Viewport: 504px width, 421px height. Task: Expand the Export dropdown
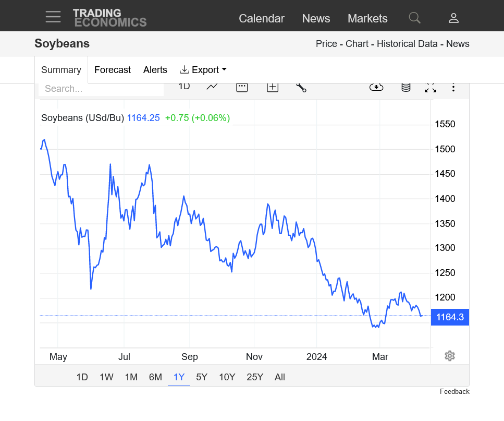(203, 70)
